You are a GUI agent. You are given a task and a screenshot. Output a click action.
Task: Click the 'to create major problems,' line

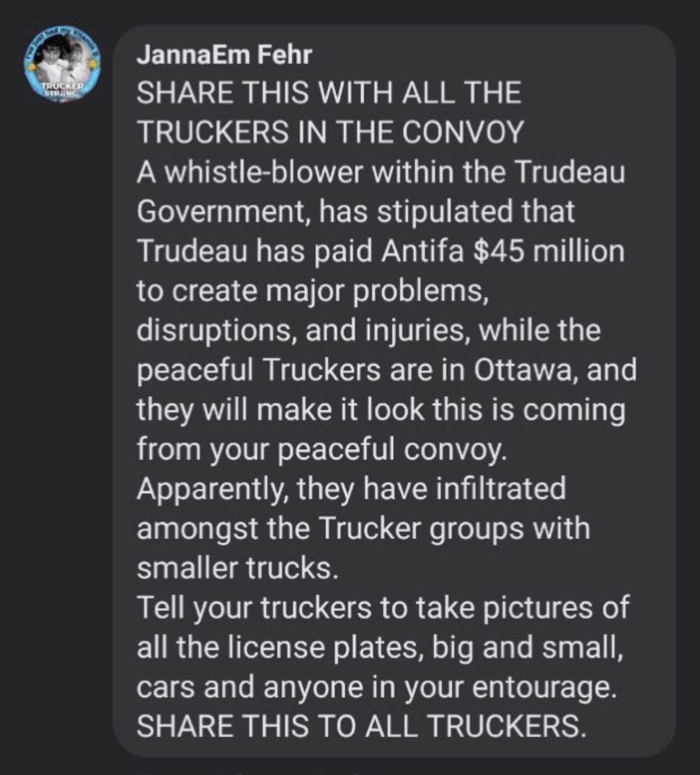coord(312,292)
